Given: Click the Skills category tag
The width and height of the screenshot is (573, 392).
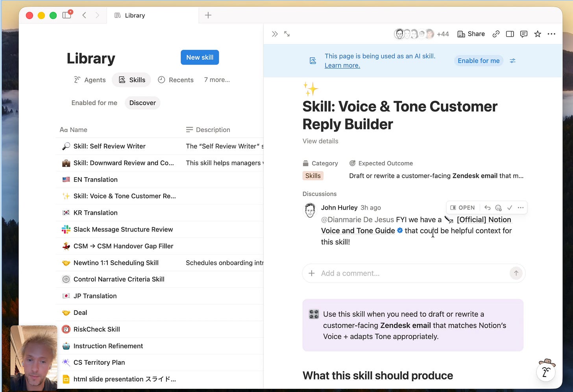Looking at the screenshot, I should pos(313,176).
